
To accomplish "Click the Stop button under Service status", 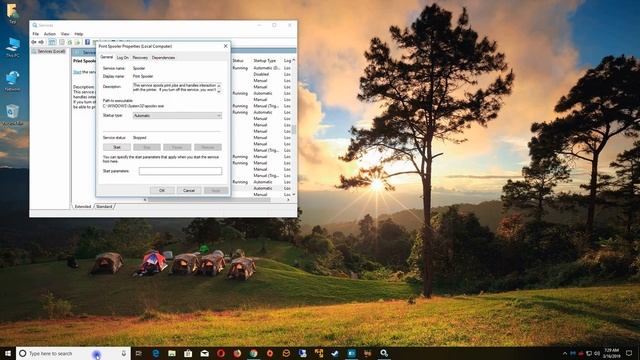I will click(x=147, y=147).
